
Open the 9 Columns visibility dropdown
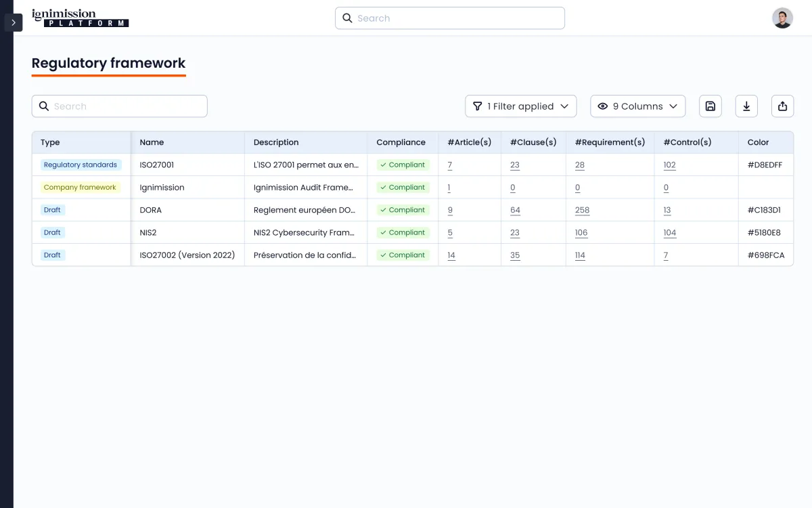[x=637, y=106]
